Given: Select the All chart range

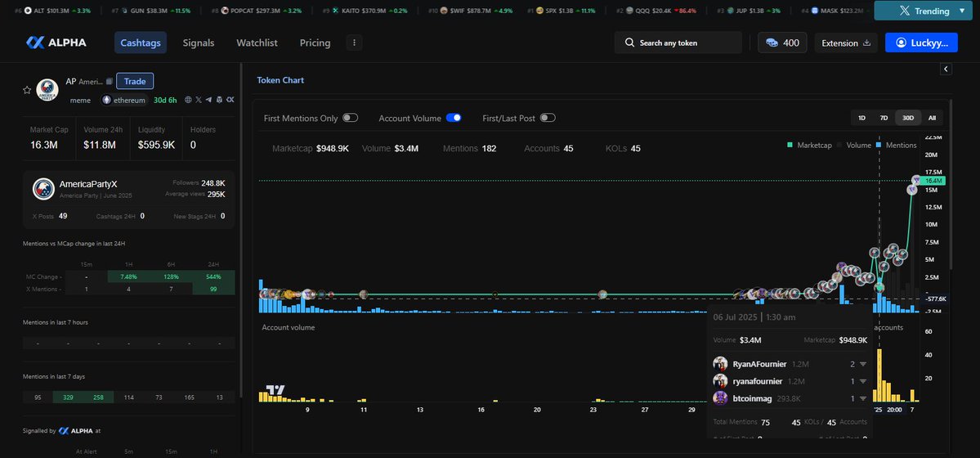Looking at the screenshot, I should tap(932, 118).
